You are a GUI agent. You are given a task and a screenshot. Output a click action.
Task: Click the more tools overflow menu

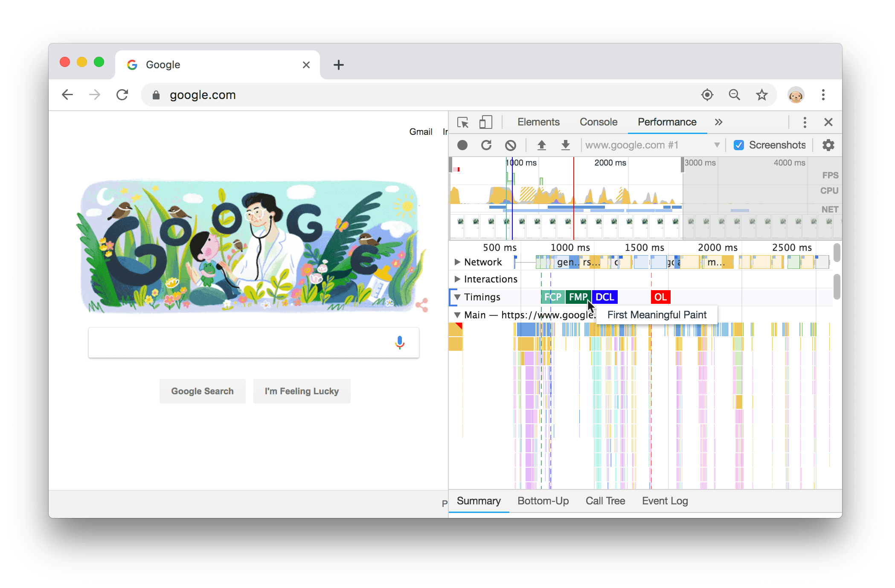[718, 122]
